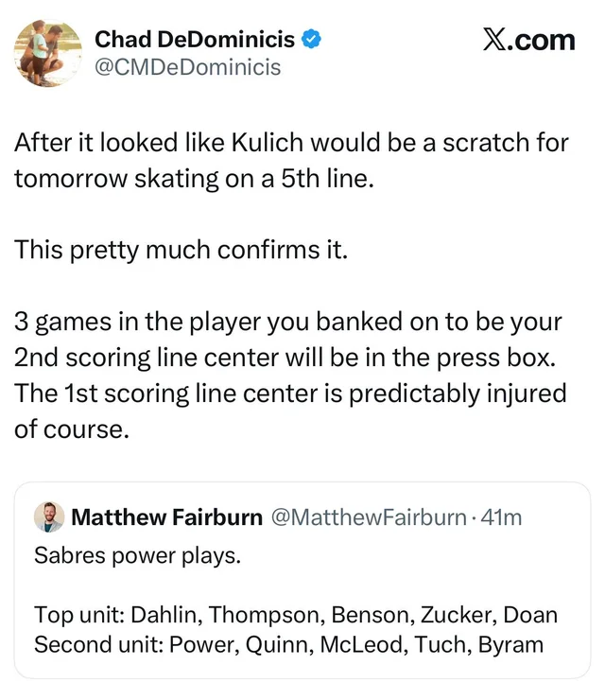Click the blue verified badge

tap(312, 40)
